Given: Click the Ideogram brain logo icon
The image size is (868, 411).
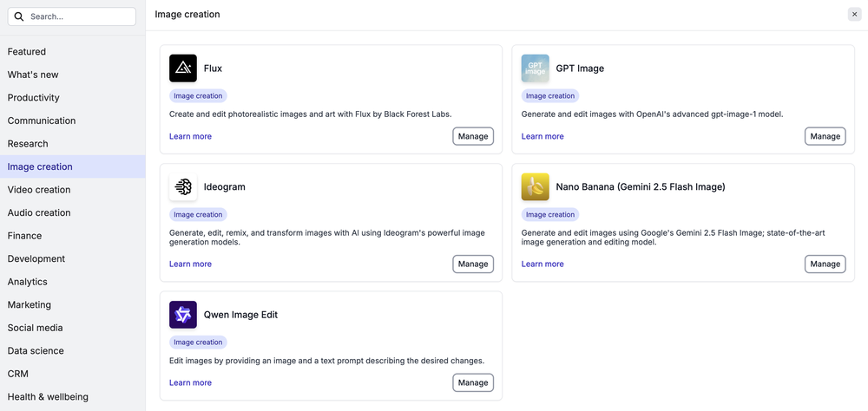Looking at the screenshot, I should click(x=182, y=186).
